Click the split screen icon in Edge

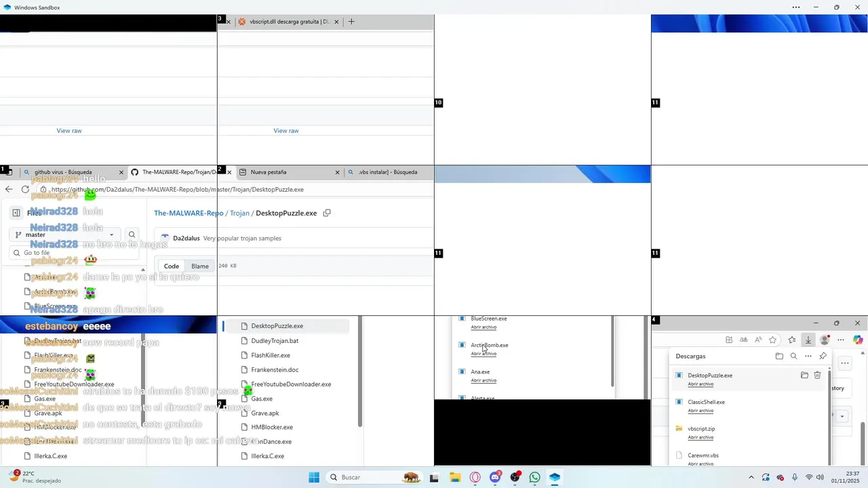click(x=729, y=340)
